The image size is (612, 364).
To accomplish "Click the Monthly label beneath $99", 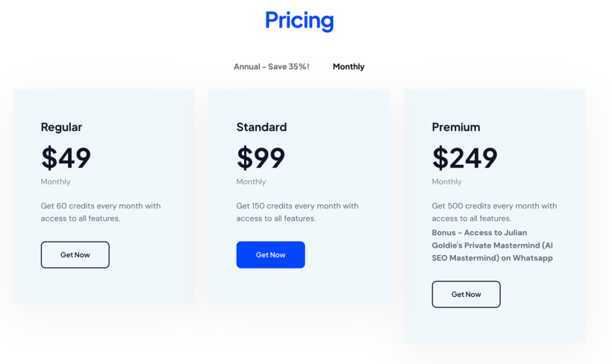I will (251, 181).
